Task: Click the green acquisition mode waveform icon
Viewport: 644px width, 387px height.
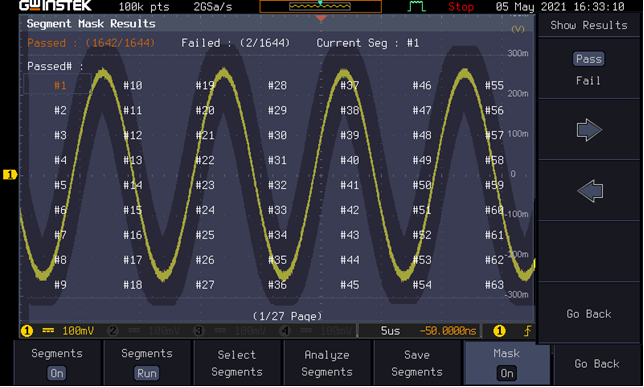Action: [416, 6]
